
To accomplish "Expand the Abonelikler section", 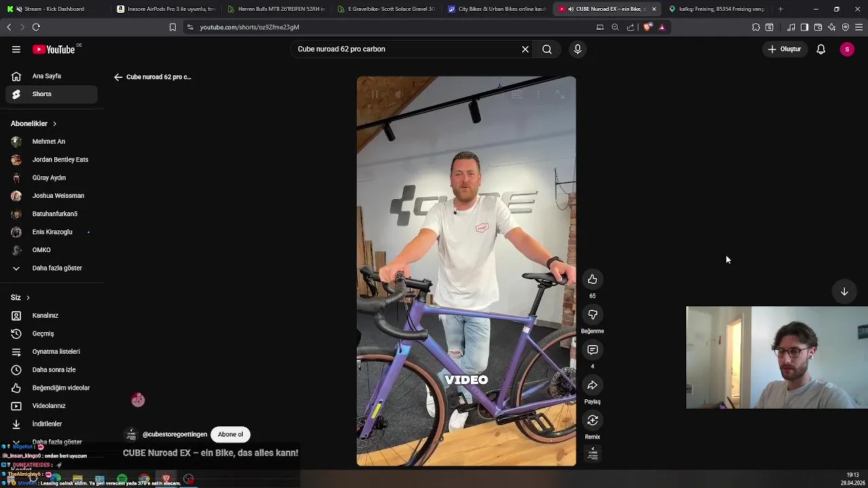I will coord(34,123).
